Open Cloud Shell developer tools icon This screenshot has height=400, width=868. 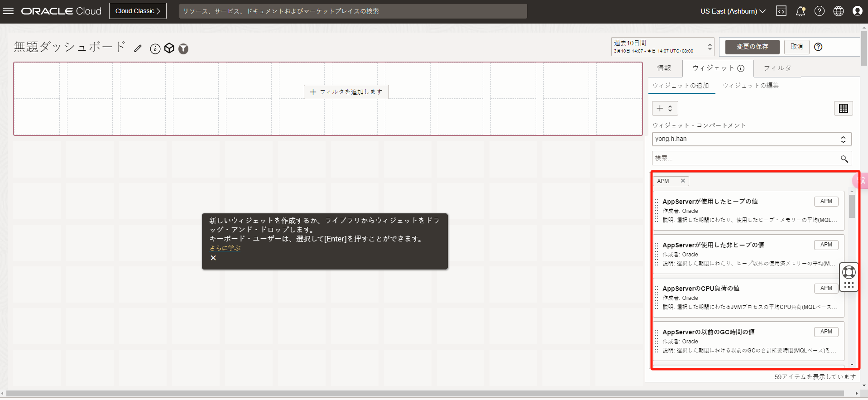pyautogui.click(x=781, y=11)
